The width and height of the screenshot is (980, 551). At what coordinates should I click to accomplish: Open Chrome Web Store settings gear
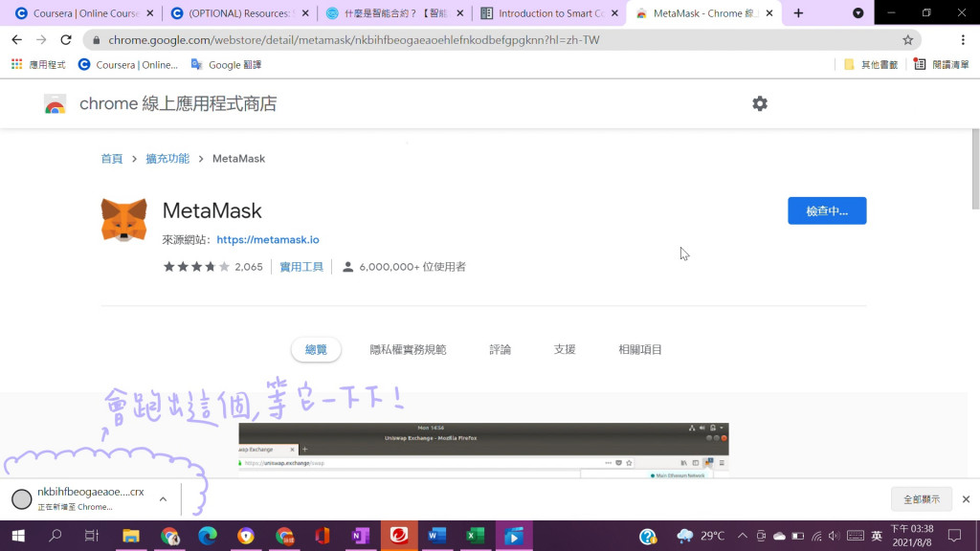click(759, 103)
